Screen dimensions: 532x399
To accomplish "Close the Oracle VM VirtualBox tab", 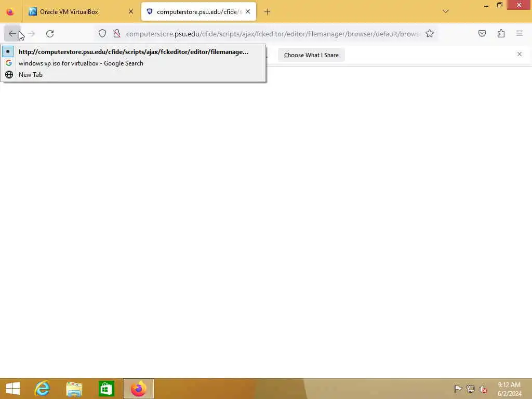I will [x=131, y=12].
